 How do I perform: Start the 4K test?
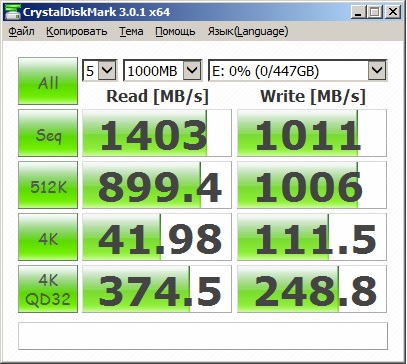[48, 237]
